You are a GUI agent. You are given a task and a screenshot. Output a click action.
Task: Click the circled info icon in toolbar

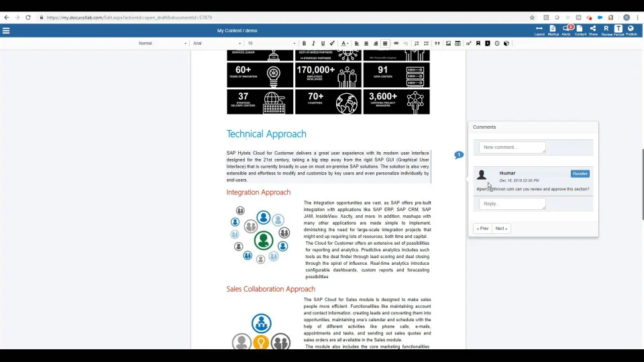(x=497, y=44)
